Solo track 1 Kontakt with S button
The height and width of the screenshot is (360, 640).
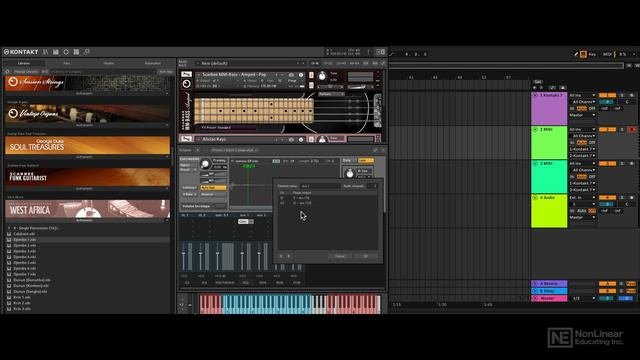pos(622,95)
